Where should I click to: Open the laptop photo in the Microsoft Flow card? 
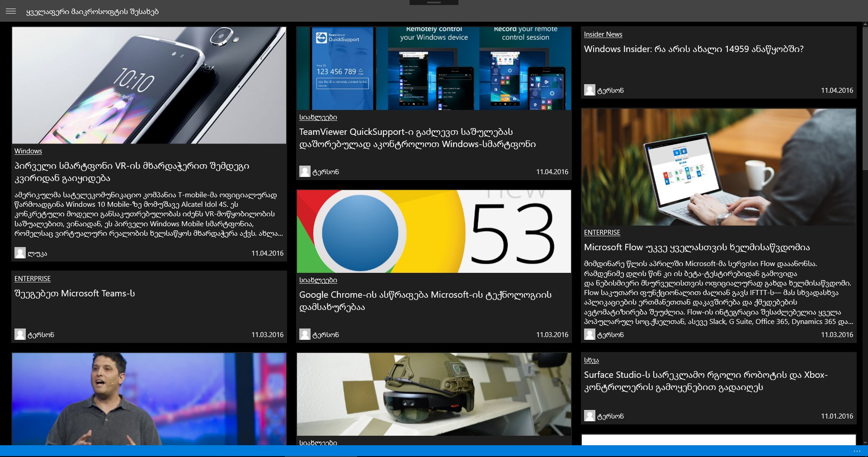coord(719,167)
